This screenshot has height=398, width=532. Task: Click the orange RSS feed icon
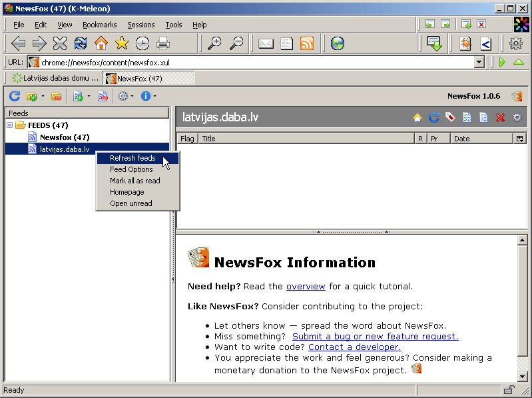307,43
